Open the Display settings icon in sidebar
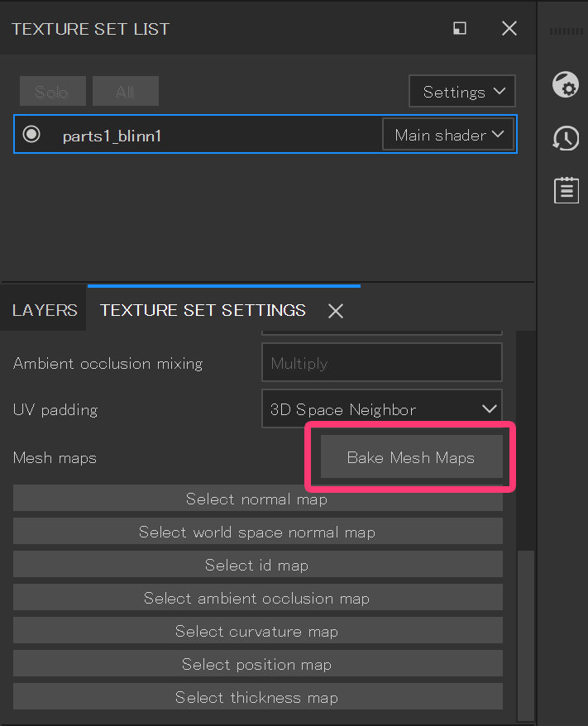Screen dimensions: 588x726 pos(566,84)
